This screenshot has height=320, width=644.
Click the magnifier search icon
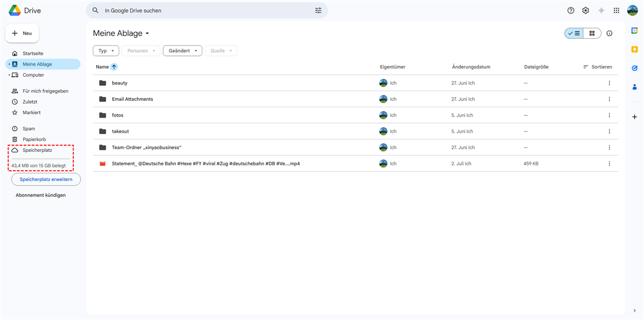click(x=96, y=10)
